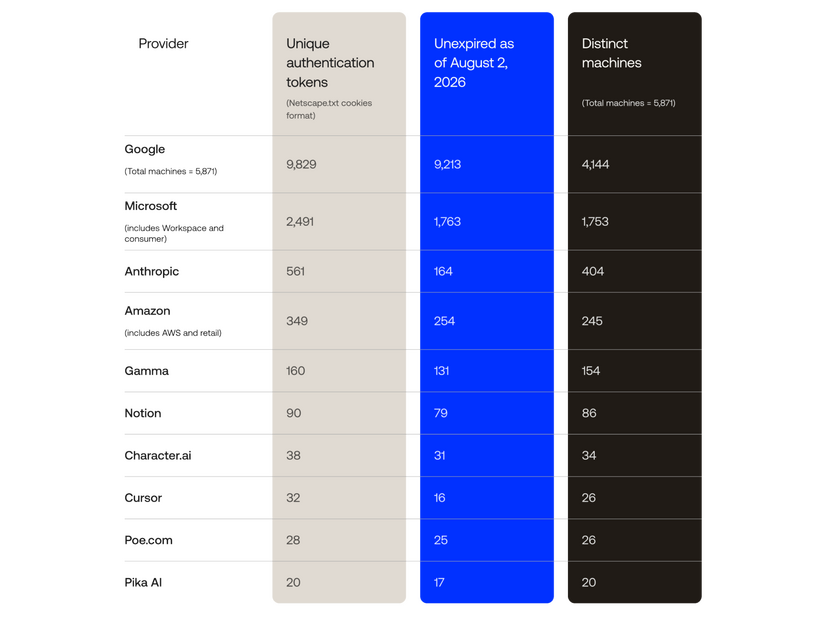Select Google's 4,144 distinct machines value
Image resolution: width=826 pixels, height=620 pixels.
coord(595,164)
